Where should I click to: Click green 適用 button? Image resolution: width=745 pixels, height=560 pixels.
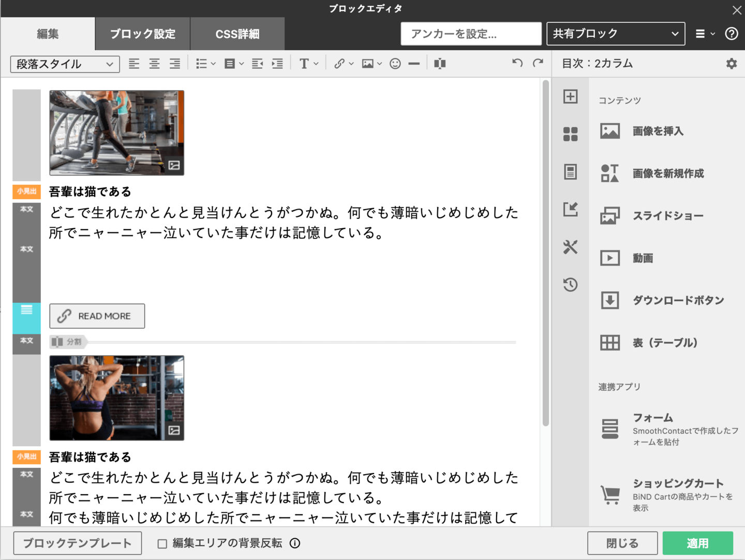point(698,543)
